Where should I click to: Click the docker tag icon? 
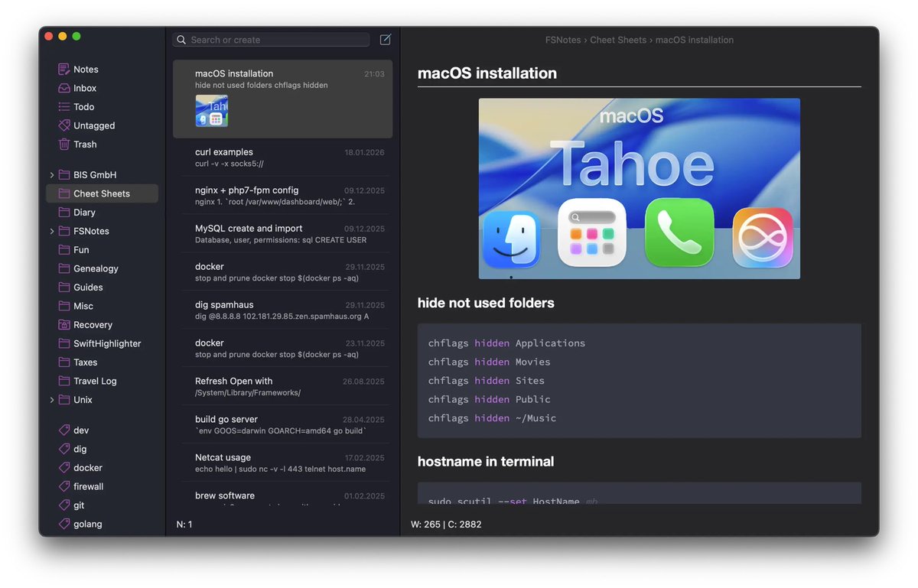[64, 468]
